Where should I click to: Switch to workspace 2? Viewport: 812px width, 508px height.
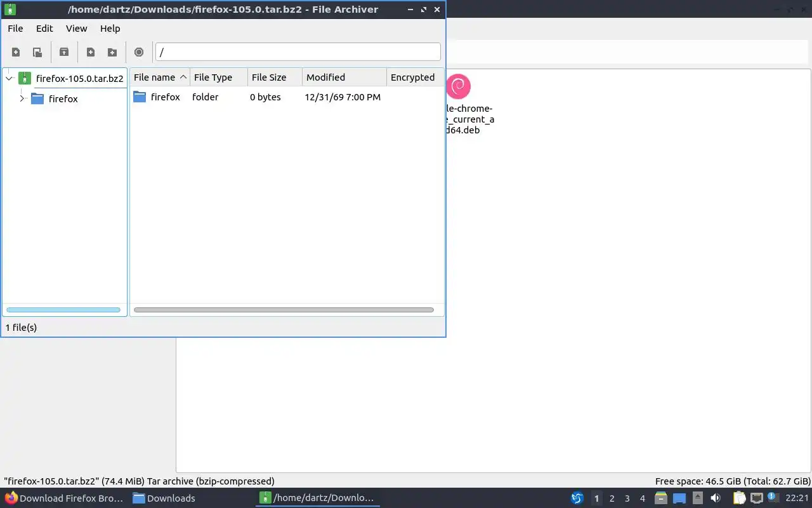pyautogui.click(x=612, y=498)
